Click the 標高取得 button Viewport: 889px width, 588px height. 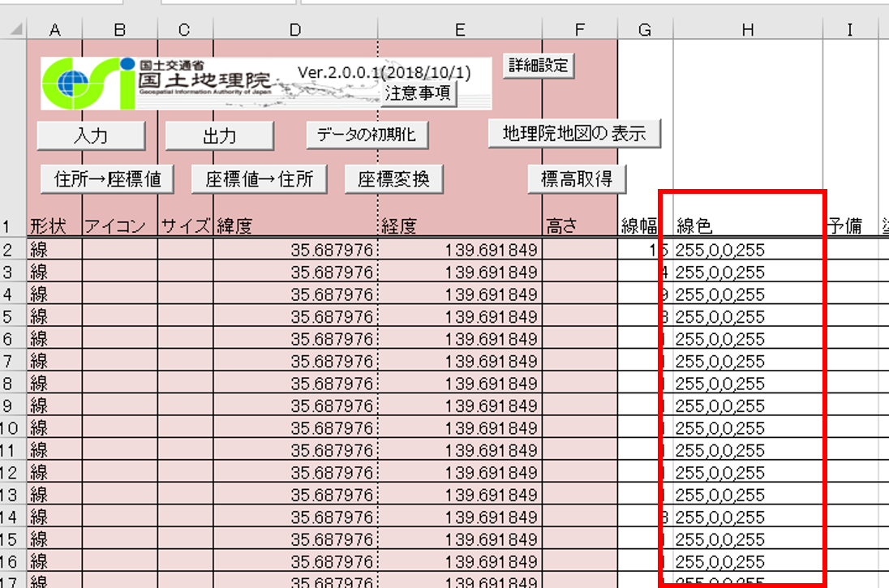tap(578, 179)
